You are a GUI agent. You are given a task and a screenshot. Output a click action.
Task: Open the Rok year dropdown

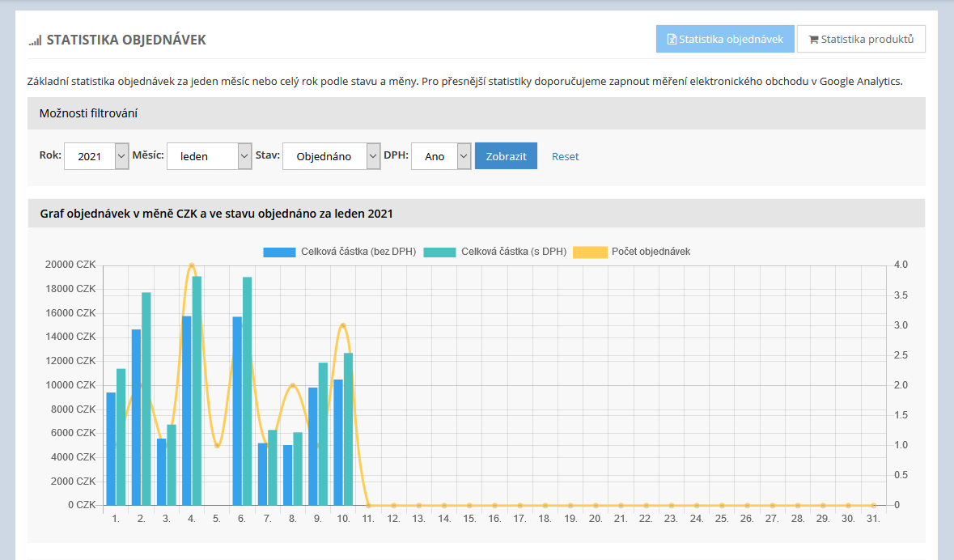coord(96,156)
